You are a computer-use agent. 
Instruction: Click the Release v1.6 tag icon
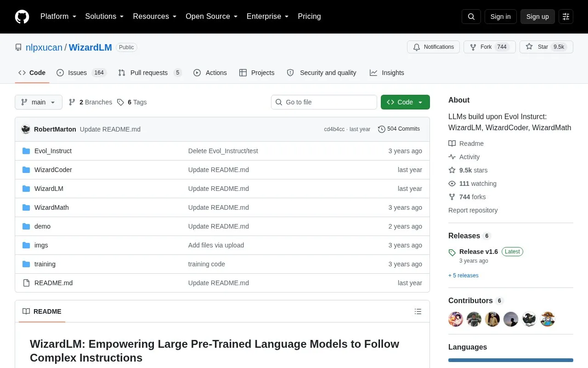(452, 253)
